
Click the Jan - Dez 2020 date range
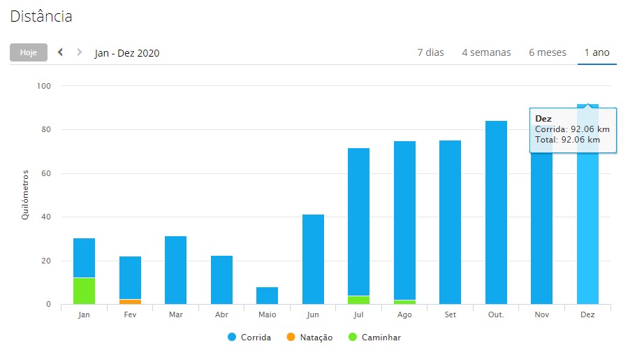tap(127, 53)
